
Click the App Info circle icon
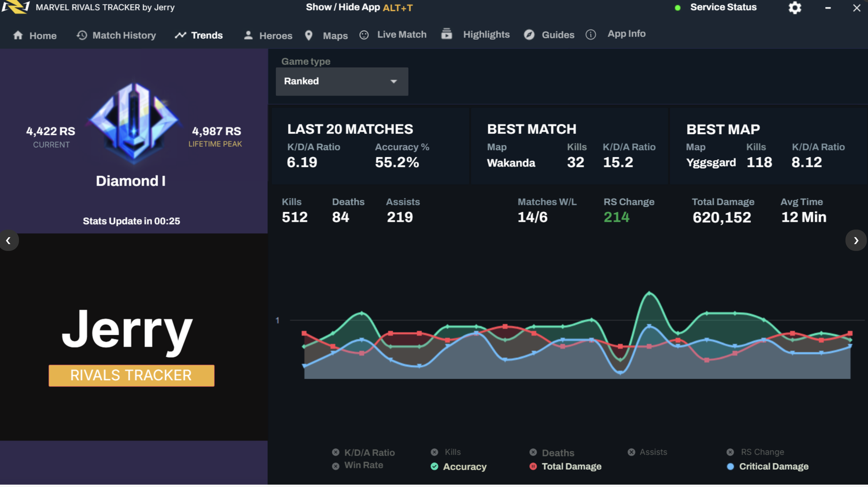click(590, 35)
